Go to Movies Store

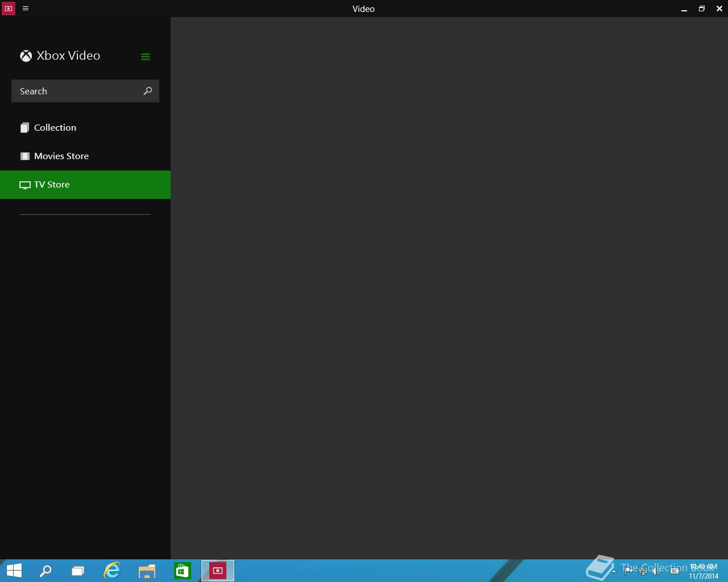point(85,156)
